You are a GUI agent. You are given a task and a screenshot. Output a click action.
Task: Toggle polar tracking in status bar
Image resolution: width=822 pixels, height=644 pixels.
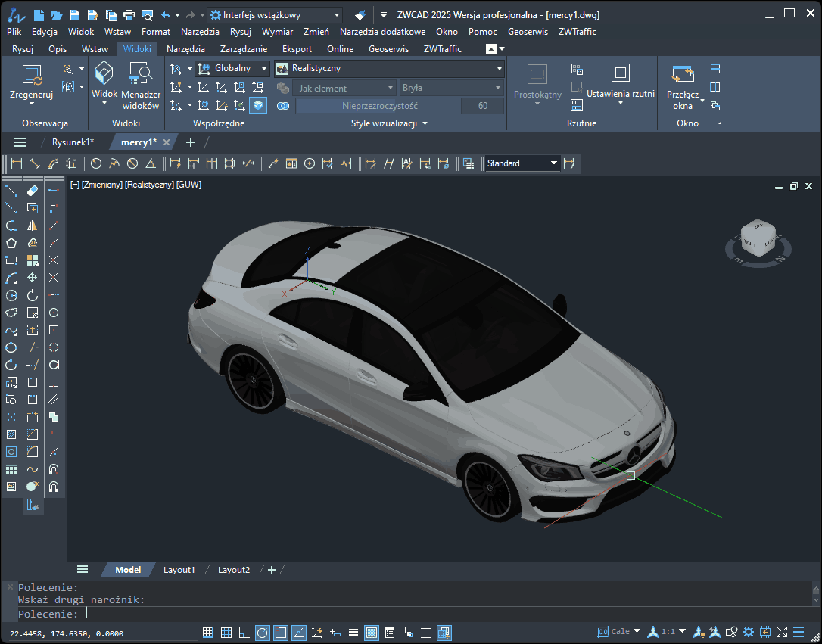pos(262,633)
